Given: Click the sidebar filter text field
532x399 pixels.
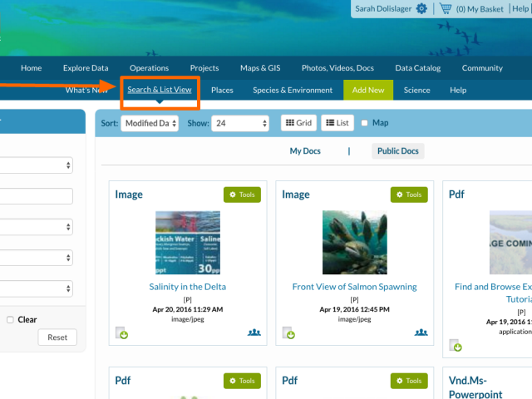Looking at the screenshot, I should 37,196.
